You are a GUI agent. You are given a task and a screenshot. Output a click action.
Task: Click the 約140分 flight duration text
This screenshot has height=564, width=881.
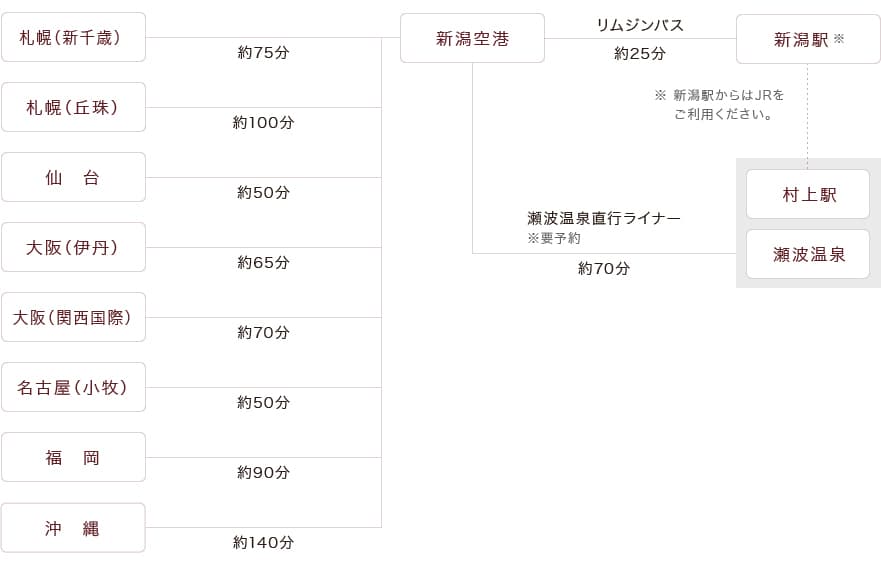263,543
